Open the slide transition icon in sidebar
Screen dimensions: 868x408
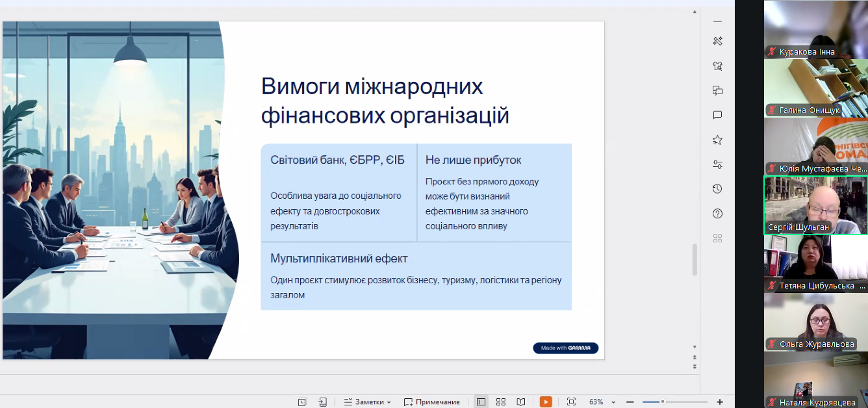pos(717,90)
